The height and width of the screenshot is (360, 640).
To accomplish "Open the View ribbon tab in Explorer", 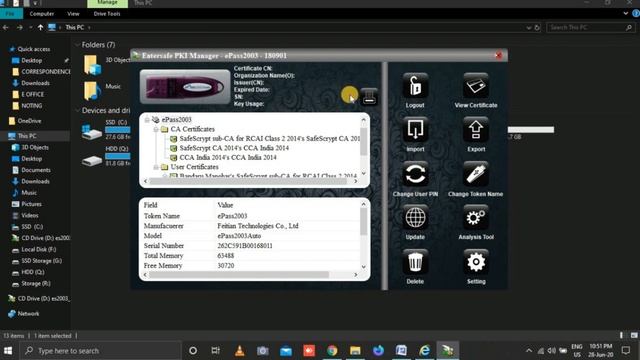I will click(x=73, y=14).
